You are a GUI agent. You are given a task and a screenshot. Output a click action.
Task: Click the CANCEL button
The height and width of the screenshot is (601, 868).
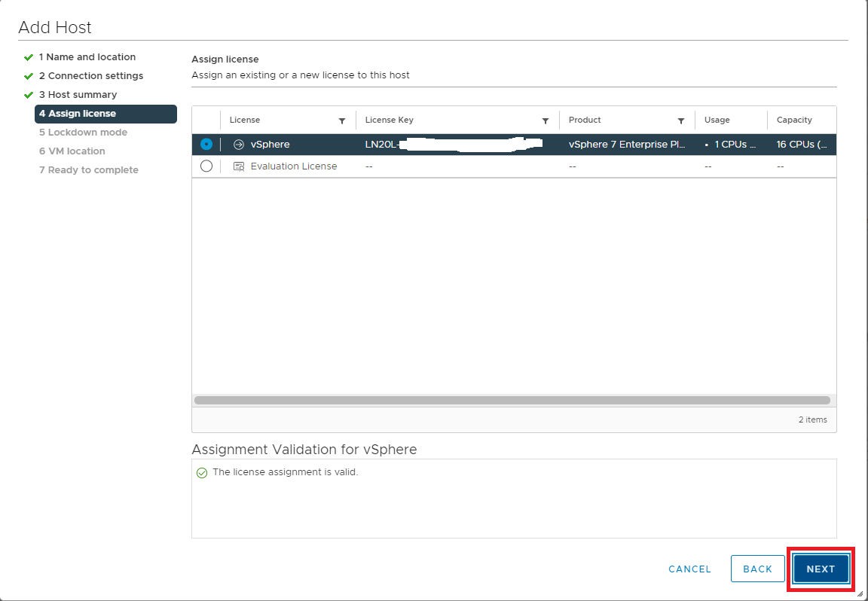coord(689,569)
